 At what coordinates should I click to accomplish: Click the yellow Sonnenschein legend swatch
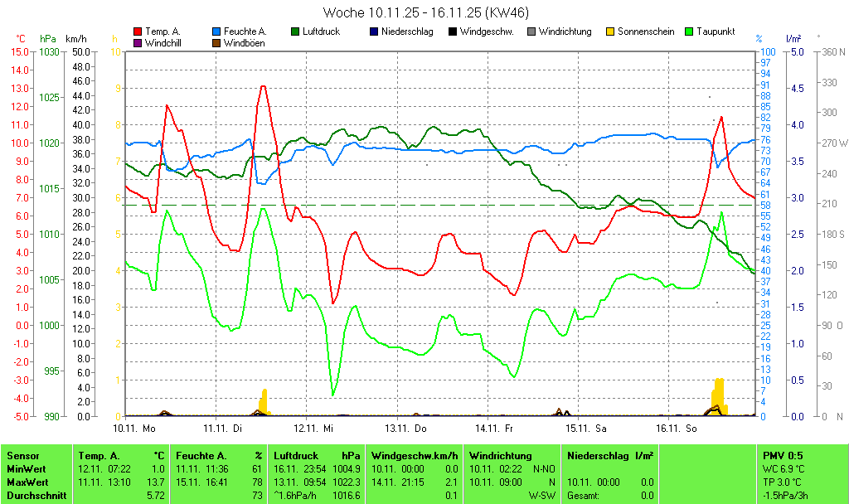coord(611,31)
